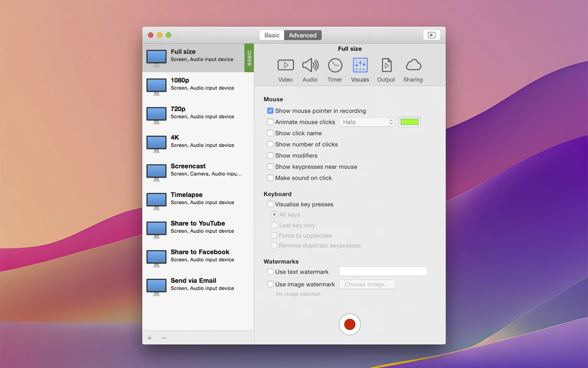This screenshot has width=588, height=368.
Task: Click the recordings library icon in title bar
Action: [x=432, y=35]
